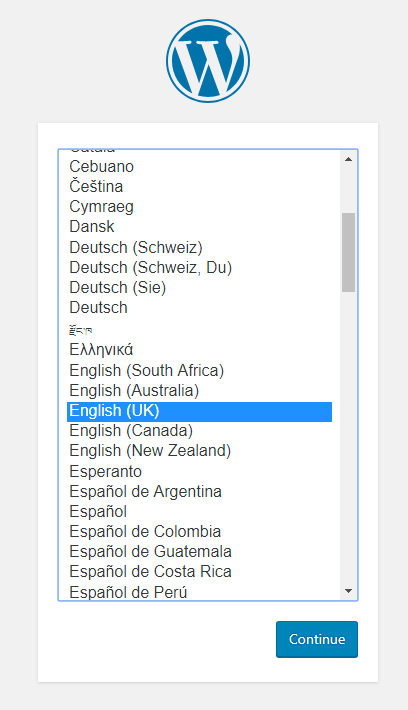Click the language list scrollbar thumb

point(348,252)
